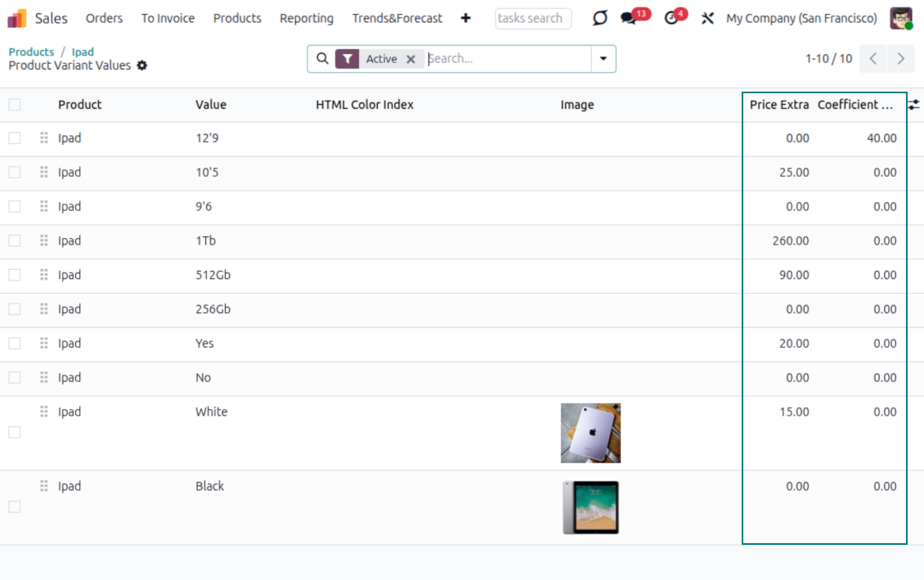Open optional columns adjust icon
Screen dimensions: 924x580
pyautogui.click(x=914, y=105)
